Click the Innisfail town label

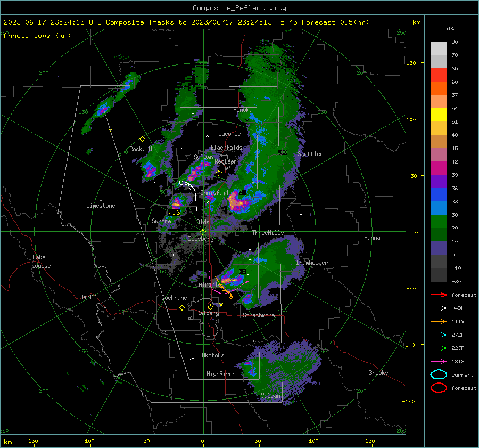click(214, 193)
